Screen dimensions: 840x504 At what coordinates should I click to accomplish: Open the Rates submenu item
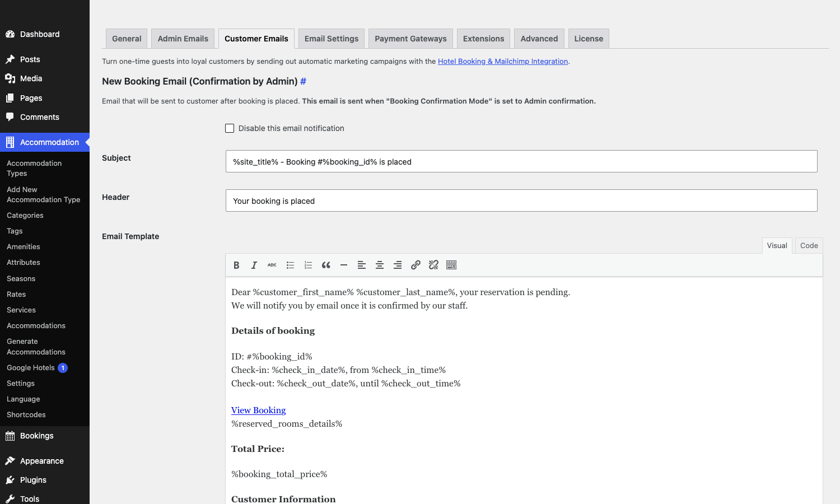click(45, 295)
